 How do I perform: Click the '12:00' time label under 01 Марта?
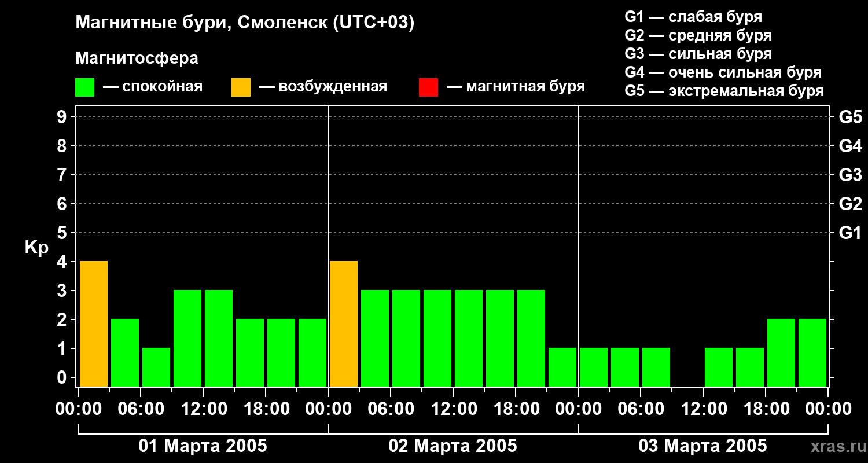(x=204, y=409)
